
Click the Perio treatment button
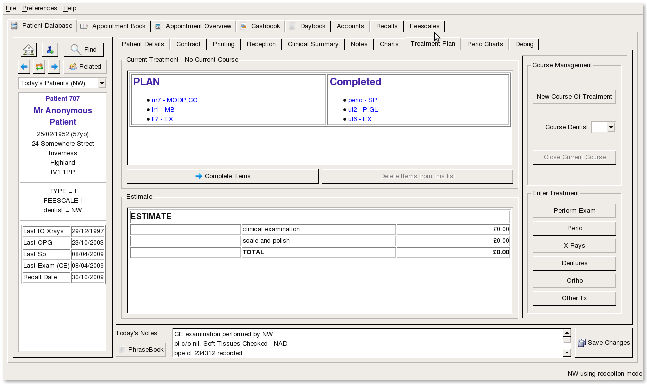point(574,228)
